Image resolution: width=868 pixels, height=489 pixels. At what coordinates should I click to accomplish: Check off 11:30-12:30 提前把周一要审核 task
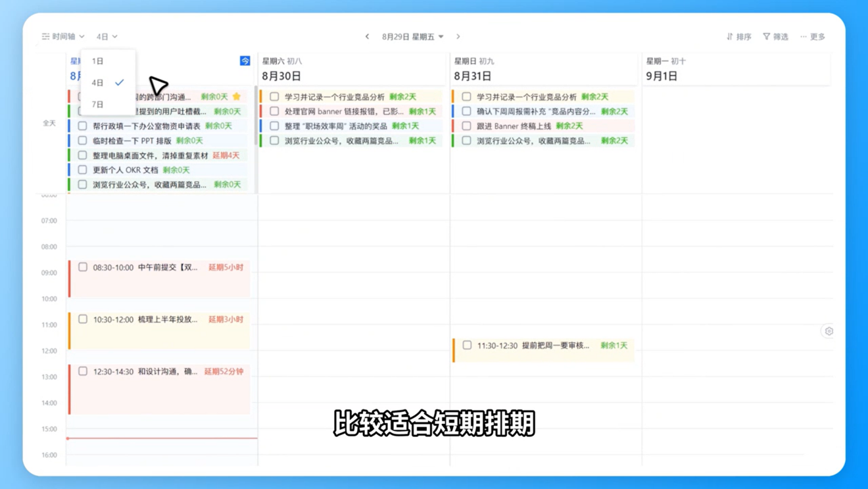pos(467,345)
